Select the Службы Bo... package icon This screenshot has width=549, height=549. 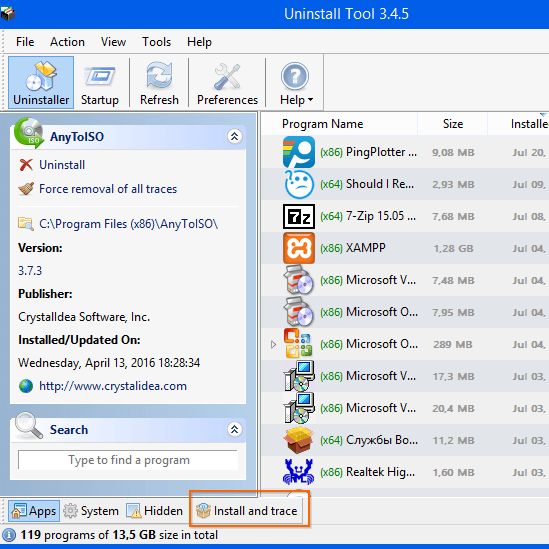click(299, 440)
